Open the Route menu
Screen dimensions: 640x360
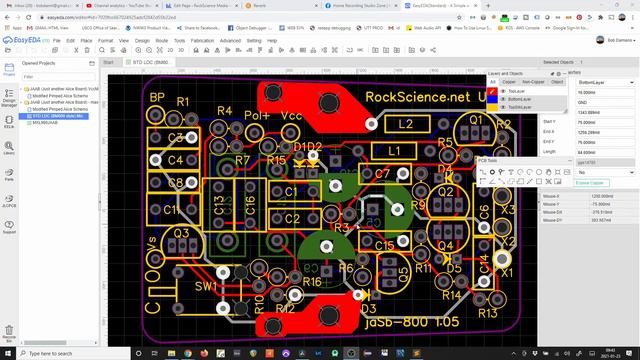click(x=162, y=41)
